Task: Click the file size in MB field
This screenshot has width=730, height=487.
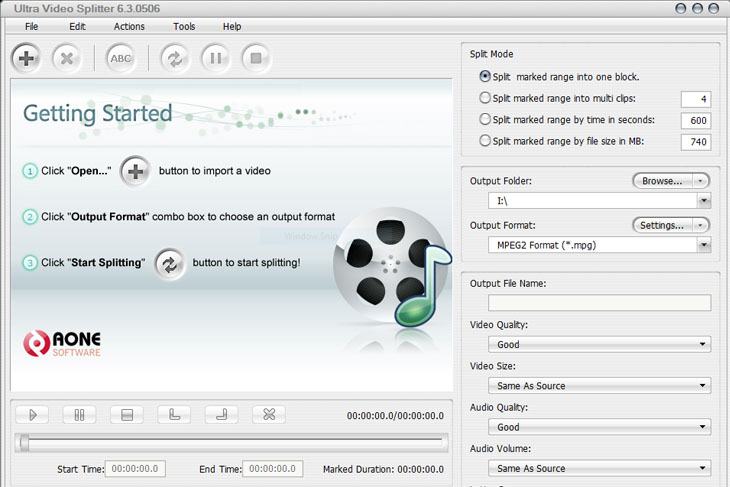Action: 696,142
